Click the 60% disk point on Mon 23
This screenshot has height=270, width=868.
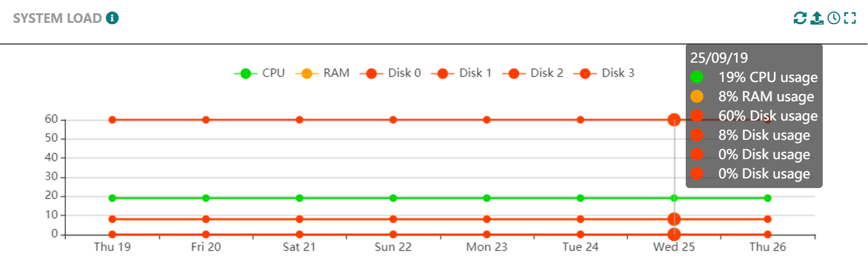pyautogui.click(x=487, y=120)
